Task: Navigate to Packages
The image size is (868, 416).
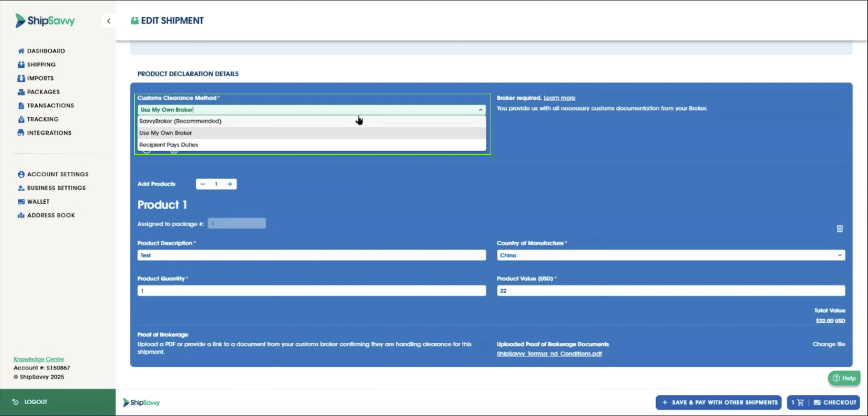Action: 43,92
